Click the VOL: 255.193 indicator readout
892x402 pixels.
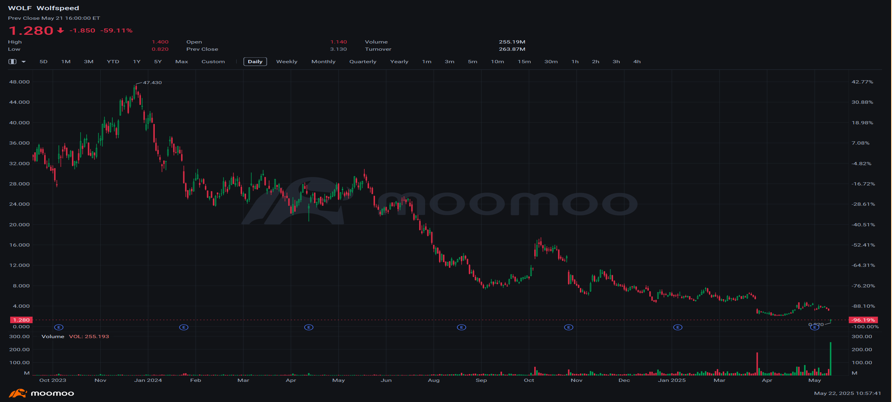(89, 337)
